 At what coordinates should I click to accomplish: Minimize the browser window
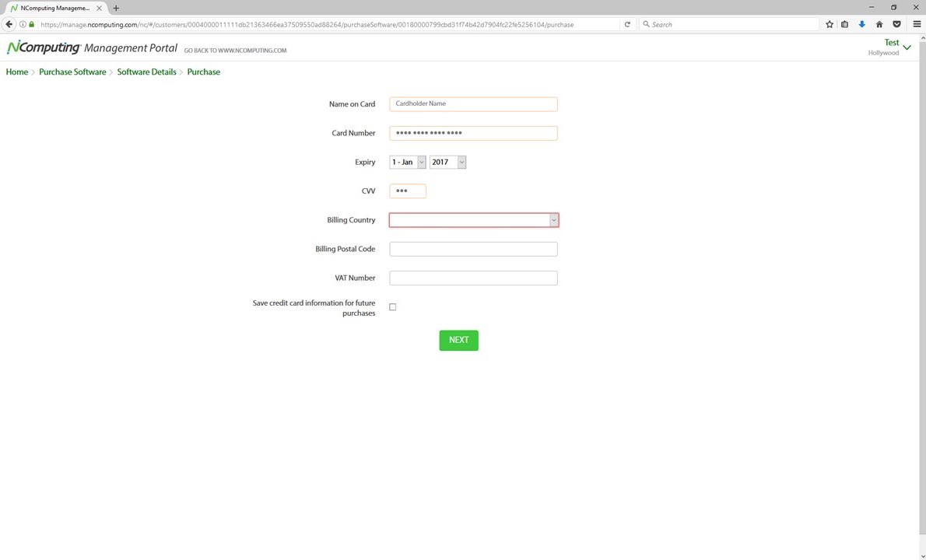pos(872,7)
